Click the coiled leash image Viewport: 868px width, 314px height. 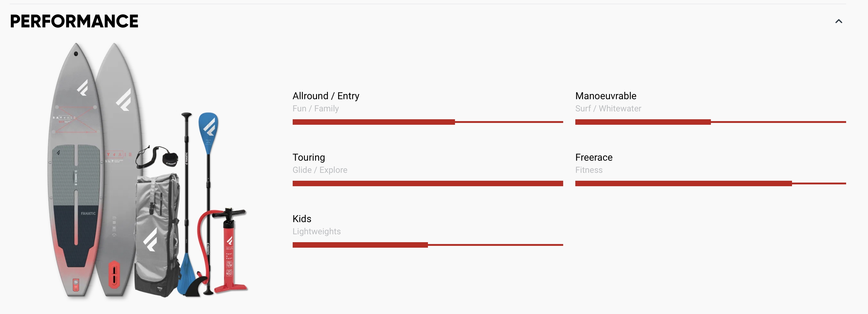157,157
